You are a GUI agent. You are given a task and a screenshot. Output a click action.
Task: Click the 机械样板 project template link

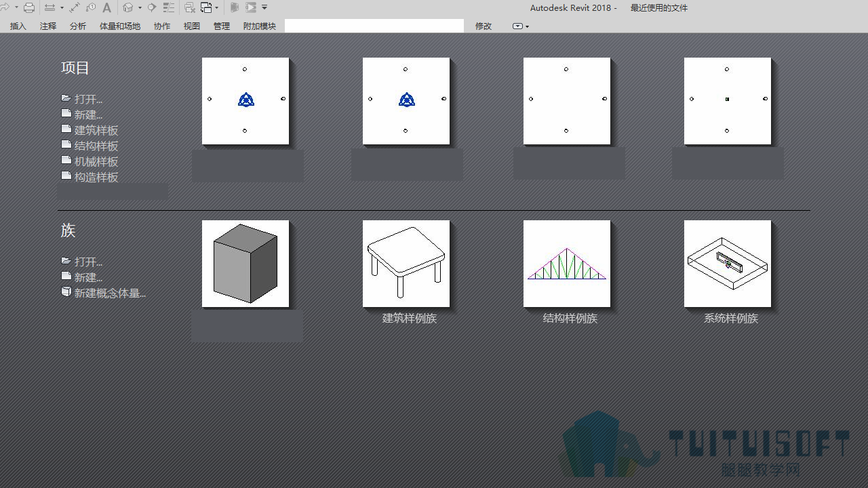pyautogui.click(x=96, y=161)
